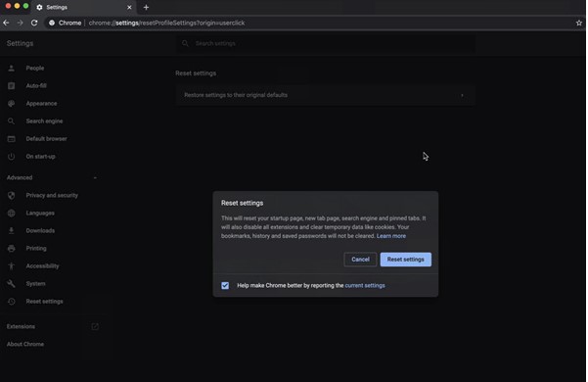The width and height of the screenshot is (588, 382).
Task: Click the System wrench icon
Action: [11, 284]
